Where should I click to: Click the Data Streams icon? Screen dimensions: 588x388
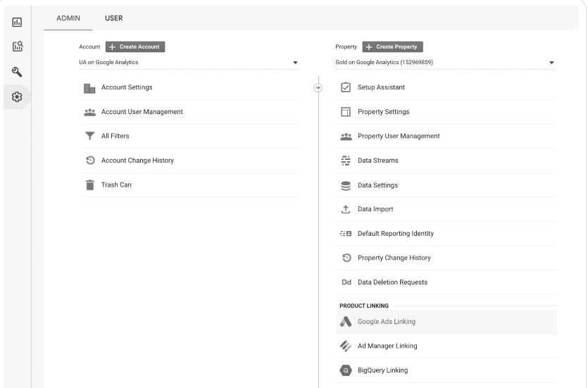point(346,161)
